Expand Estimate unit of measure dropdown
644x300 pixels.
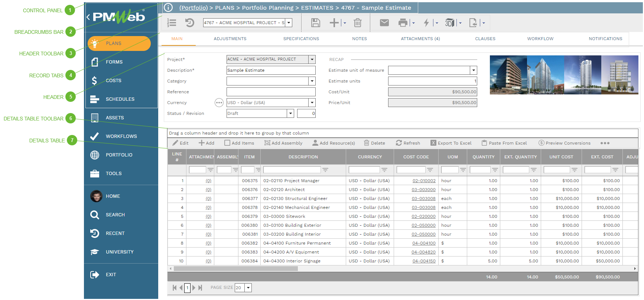tap(474, 70)
